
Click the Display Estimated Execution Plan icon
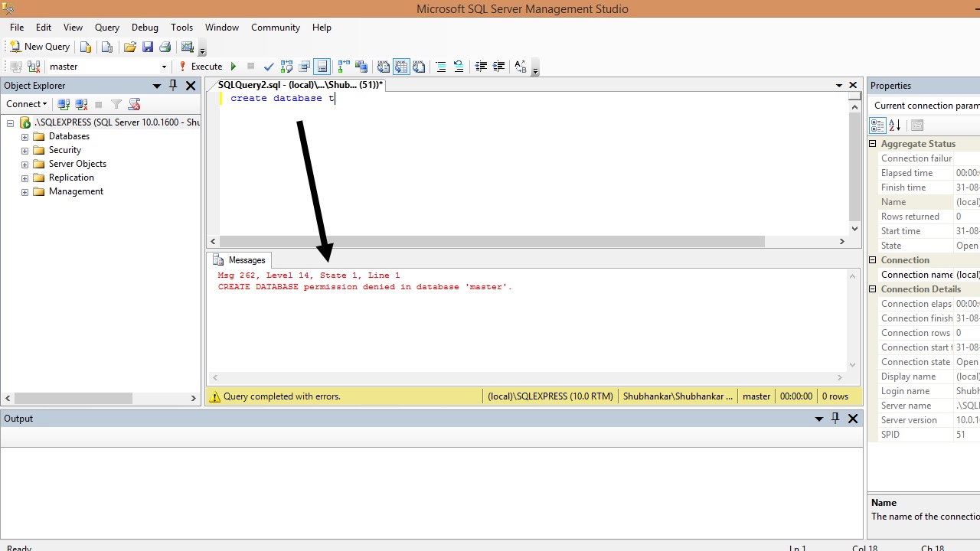(287, 67)
